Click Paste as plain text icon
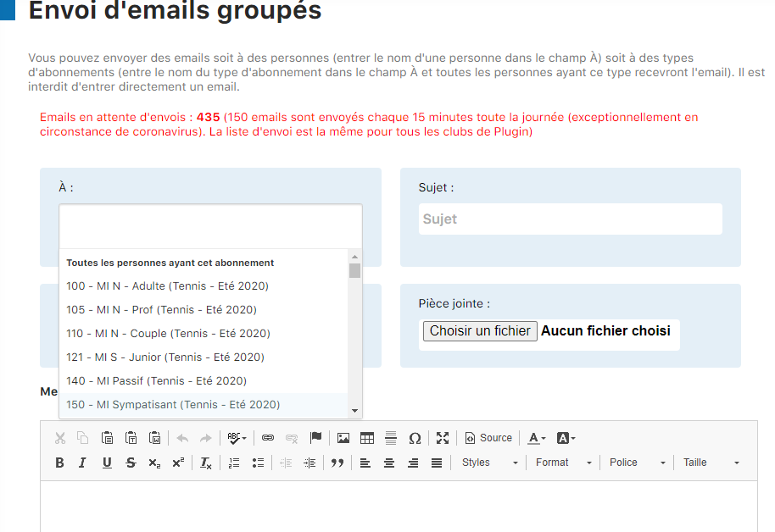Screen dimensions: 775x532 point(131,438)
